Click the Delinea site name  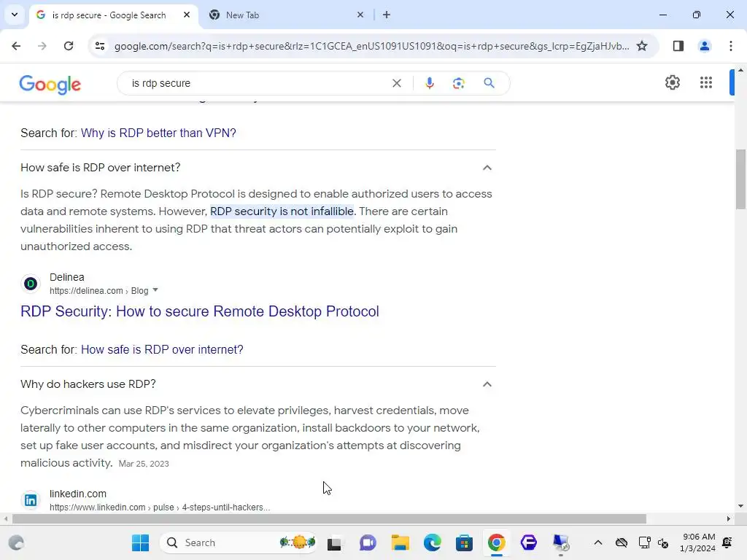(x=66, y=277)
